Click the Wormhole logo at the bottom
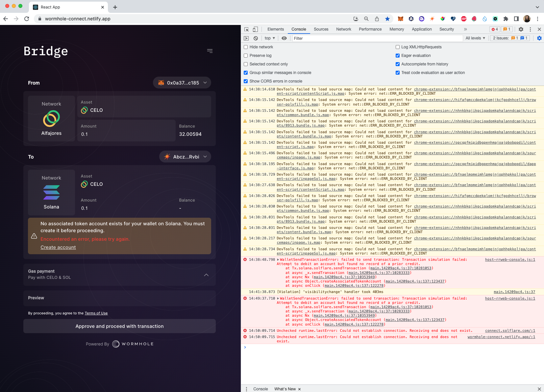The width and height of the screenshot is (544, 392). tap(115, 344)
